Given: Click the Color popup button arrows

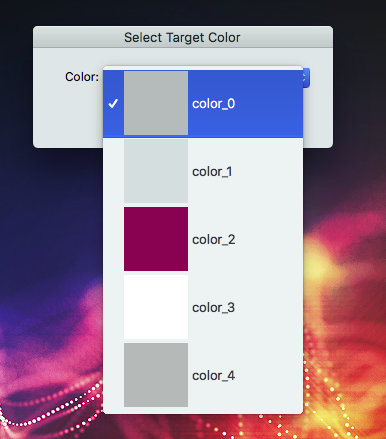Looking at the screenshot, I should tap(306, 78).
